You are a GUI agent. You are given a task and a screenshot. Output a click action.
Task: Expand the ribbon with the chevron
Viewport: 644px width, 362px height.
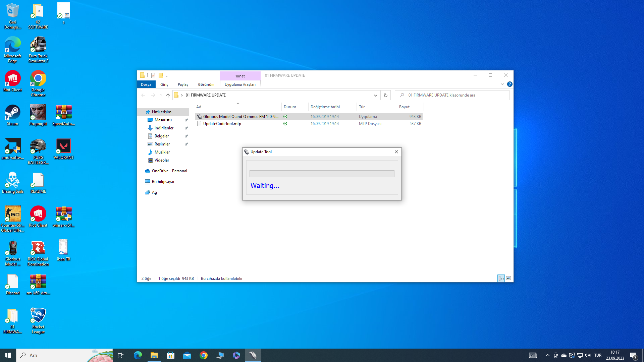pyautogui.click(x=502, y=84)
